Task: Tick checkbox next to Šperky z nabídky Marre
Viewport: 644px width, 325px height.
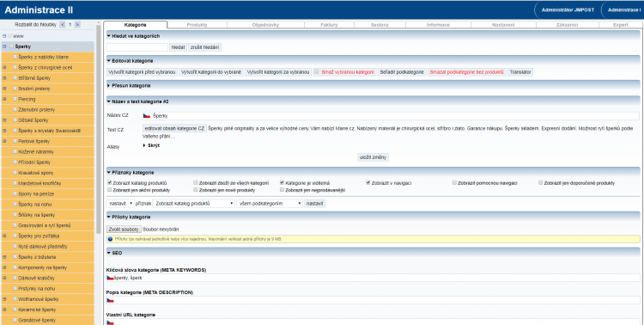Action: click(x=15, y=57)
